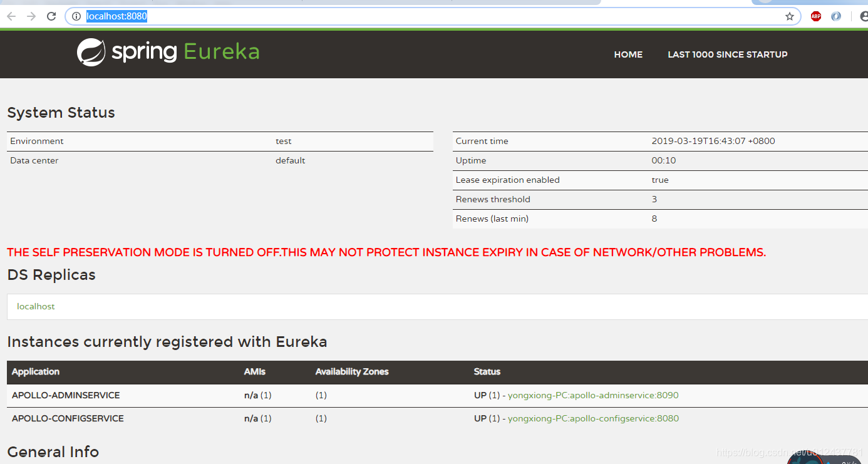This screenshot has height=464, width=868.
Task: Open the browser profile avatar icon
Action: [864, 16]
